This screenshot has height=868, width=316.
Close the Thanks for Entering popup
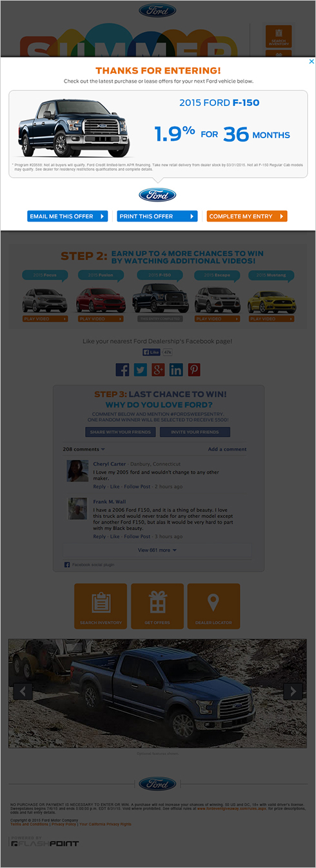coord(311,62)
